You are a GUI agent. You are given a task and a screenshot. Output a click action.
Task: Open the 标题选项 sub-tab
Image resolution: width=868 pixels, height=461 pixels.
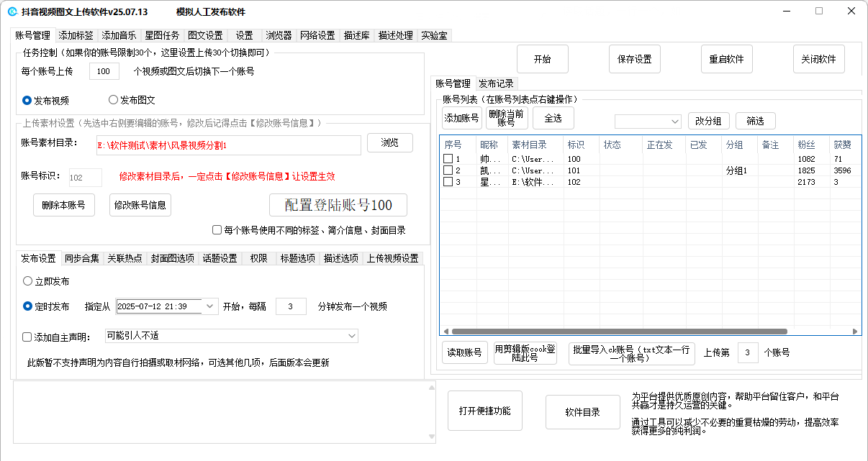click(298, 259)
